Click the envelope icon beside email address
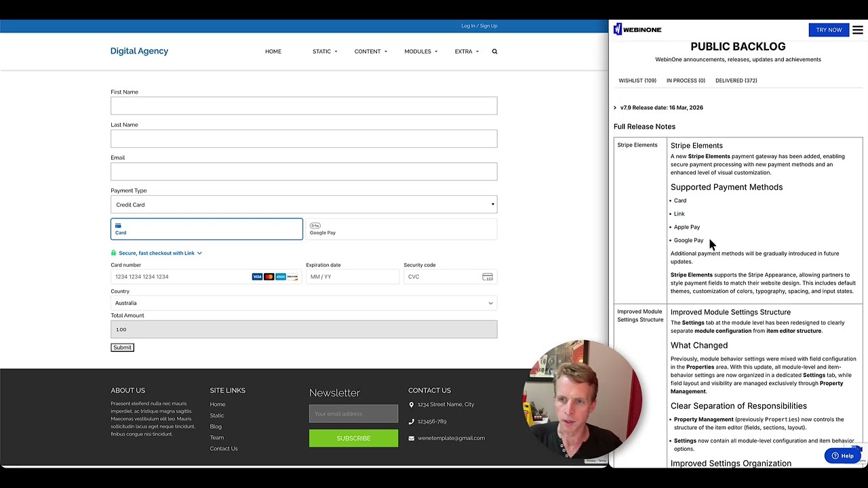The height and width of the screenshot is (488, 868). 411,439
